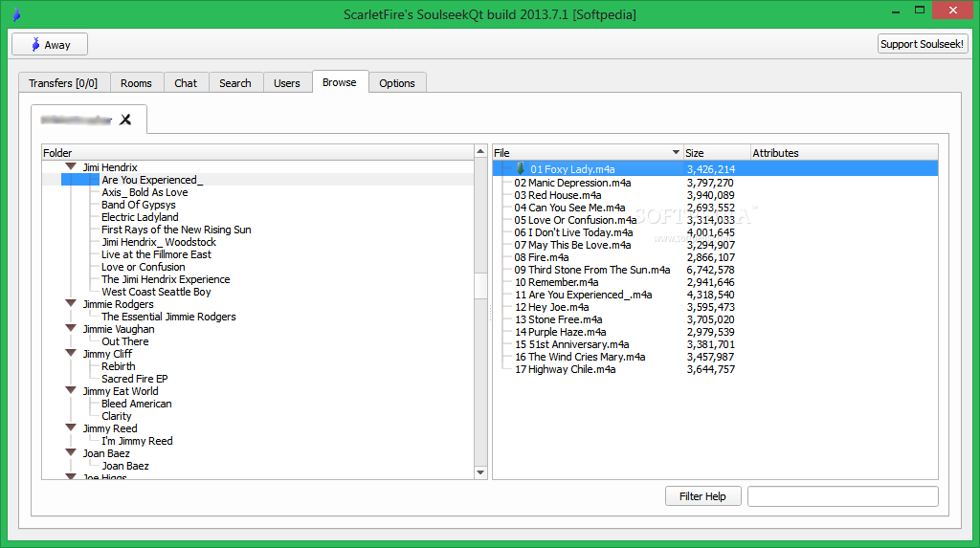Viewport: 980px width, 548px height.
Task: Switch to the Chat tab
Action: [x=186, y=83]
